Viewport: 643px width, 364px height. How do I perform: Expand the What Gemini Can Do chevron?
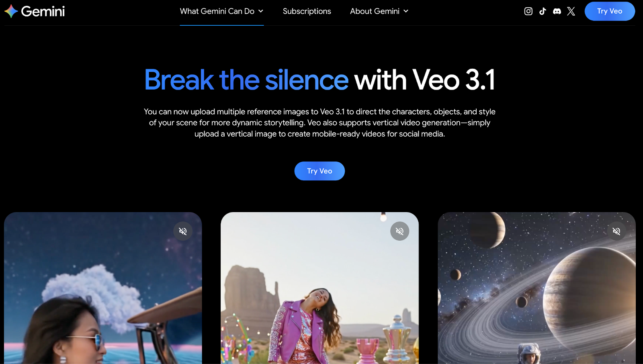261,11
